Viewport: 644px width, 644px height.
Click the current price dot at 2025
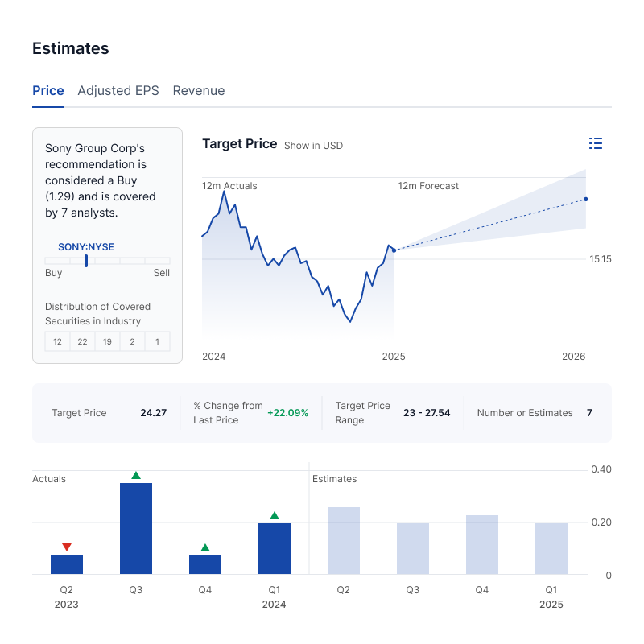tap(394, 250)
